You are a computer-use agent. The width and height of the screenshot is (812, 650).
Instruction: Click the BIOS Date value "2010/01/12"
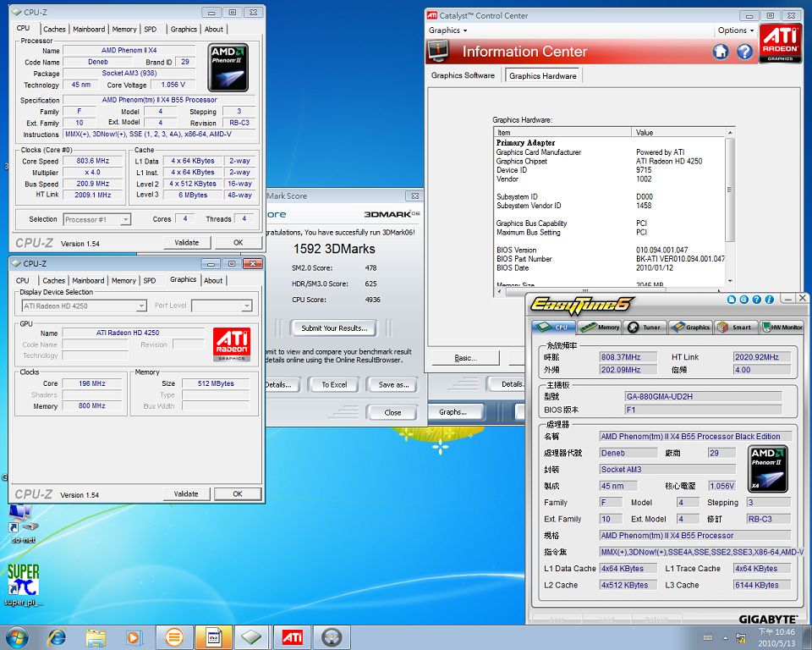click(x=655, y=268)
